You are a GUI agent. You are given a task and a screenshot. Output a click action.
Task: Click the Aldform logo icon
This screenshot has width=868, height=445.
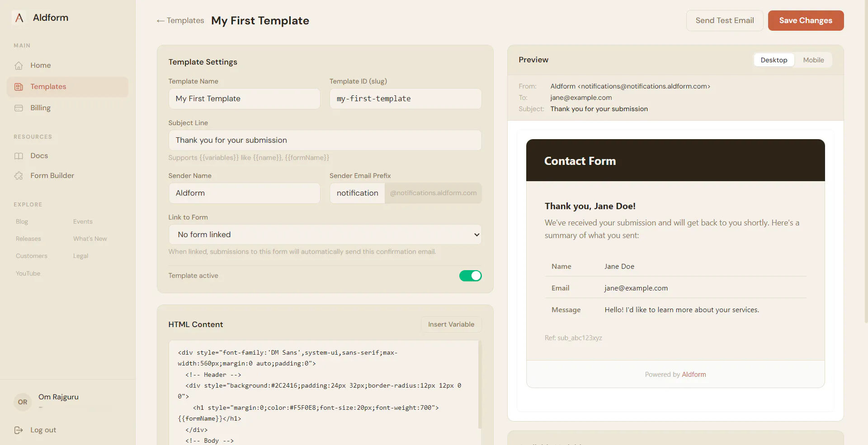click(19, 18)
